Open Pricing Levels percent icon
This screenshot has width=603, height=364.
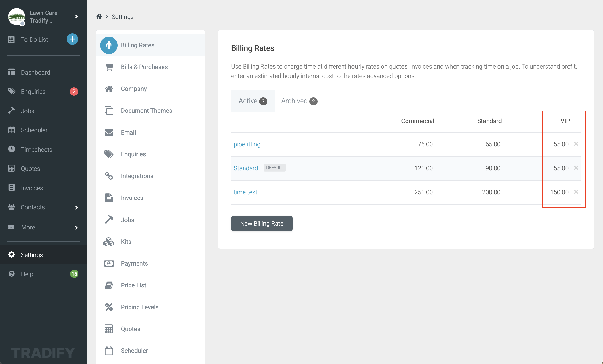[x=109, y=307]
